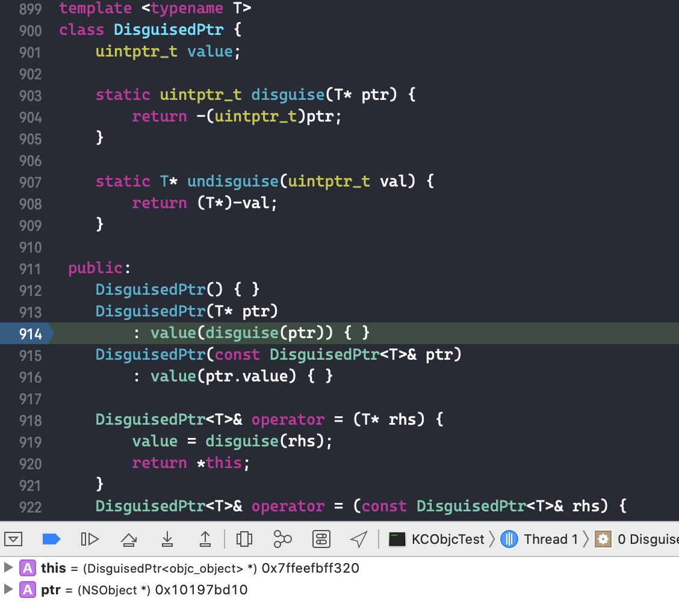Select Thread 1 in jump bar
Screen dimensions: 679x616
(x=550, y=539)
